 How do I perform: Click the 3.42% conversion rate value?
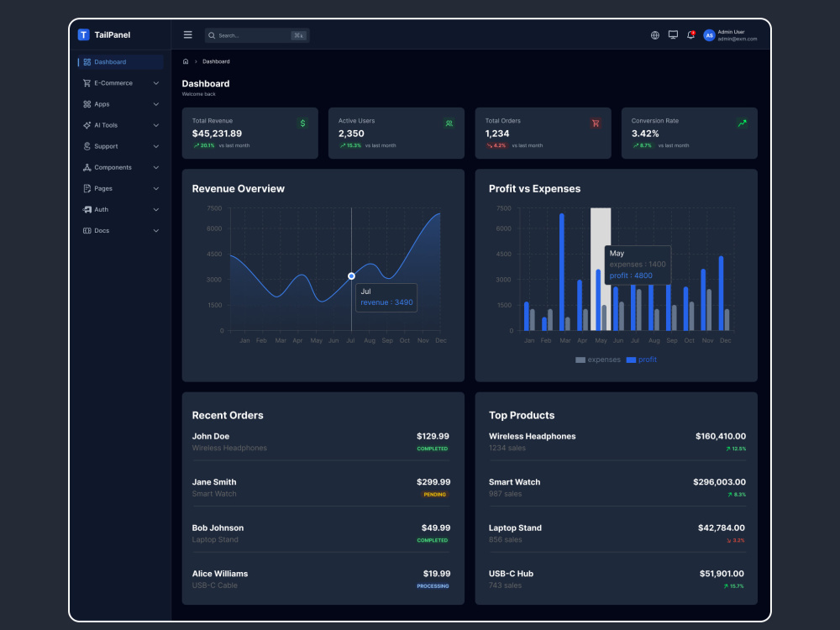(x=645, y=134)
